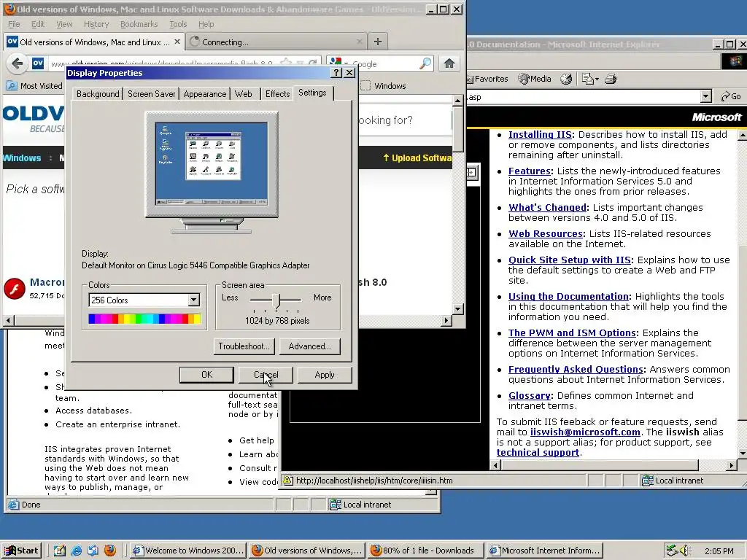Confirm display settings with OK
This screenshot has width=747, height=560.
pos(206,375)
